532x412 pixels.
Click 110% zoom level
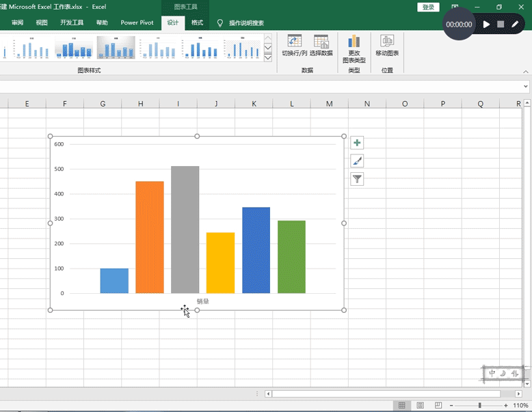coord(520,406)
